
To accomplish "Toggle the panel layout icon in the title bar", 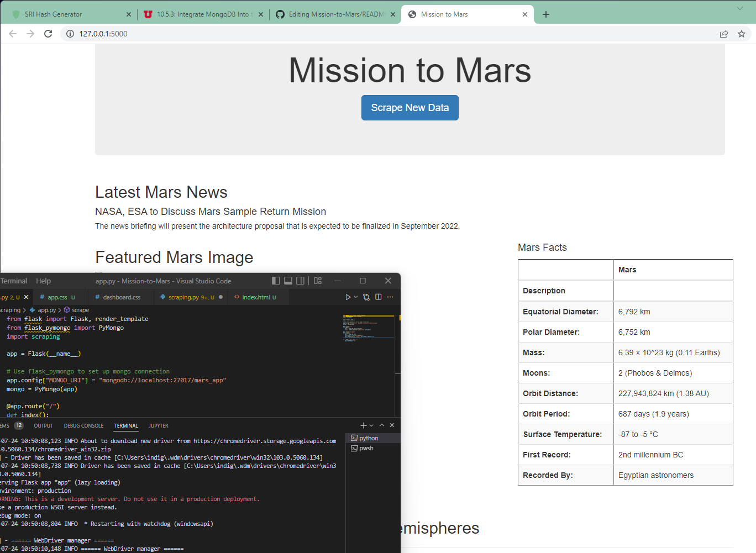I will coord(288,281).
